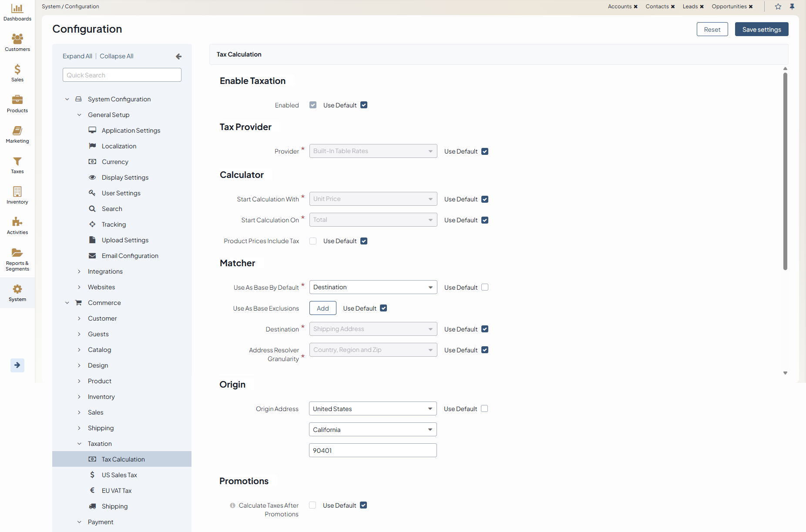
Task: Click the pin icon in header
Action: point(792,7)
